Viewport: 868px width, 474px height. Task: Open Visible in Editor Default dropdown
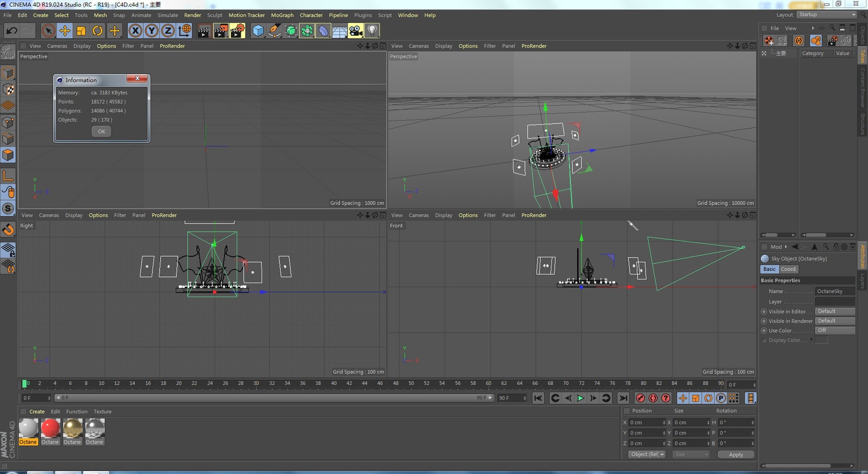pyautogui.click(x=835, y=311)
